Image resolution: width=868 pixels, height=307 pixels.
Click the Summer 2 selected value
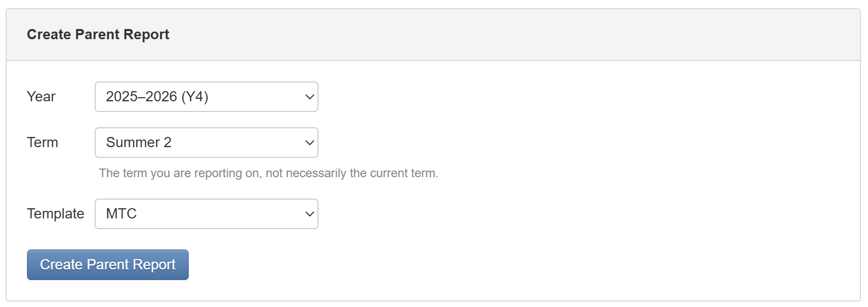(138, 143)
